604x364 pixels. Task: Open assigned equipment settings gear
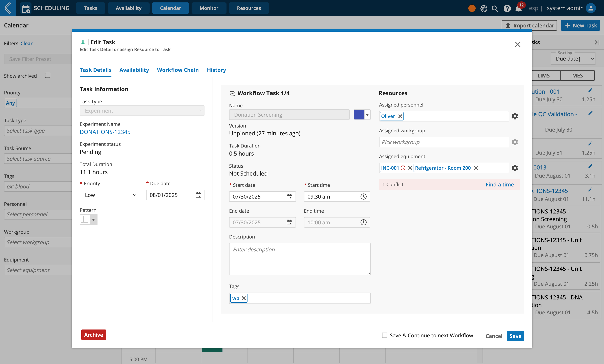515,168
